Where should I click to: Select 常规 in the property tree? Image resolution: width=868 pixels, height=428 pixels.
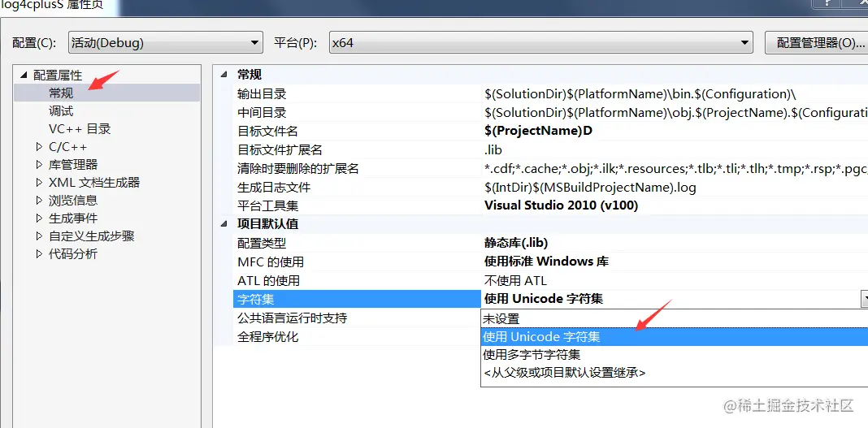point(61,93)
